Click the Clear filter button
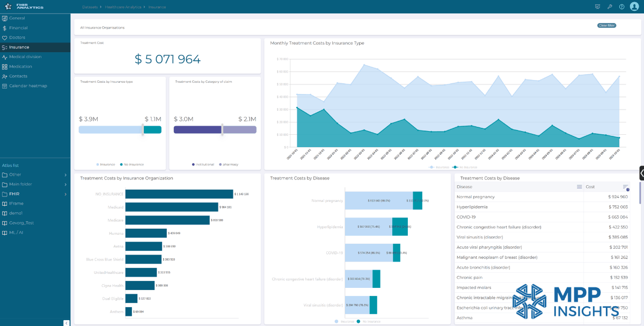 (x=606, y=25)
